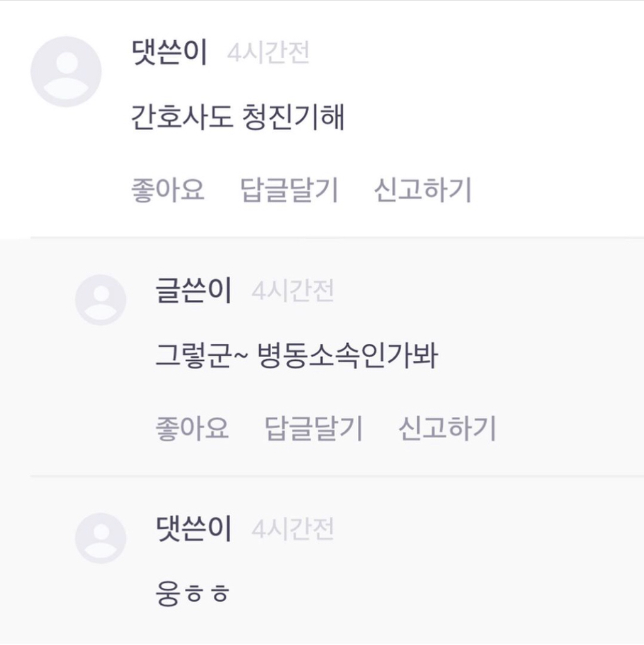Viewport: 644px width, 645px height.
Task: Select the comment text 간호사도 청진기해
Action: (237, 118)
